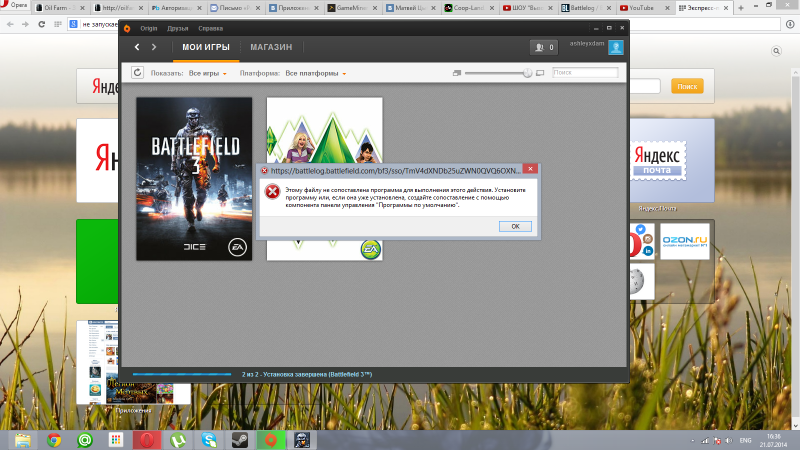Select the Battlefield 3 game cover
This screenshot has width=800, height=450.
pyautogui.click(x=194, y=179)
